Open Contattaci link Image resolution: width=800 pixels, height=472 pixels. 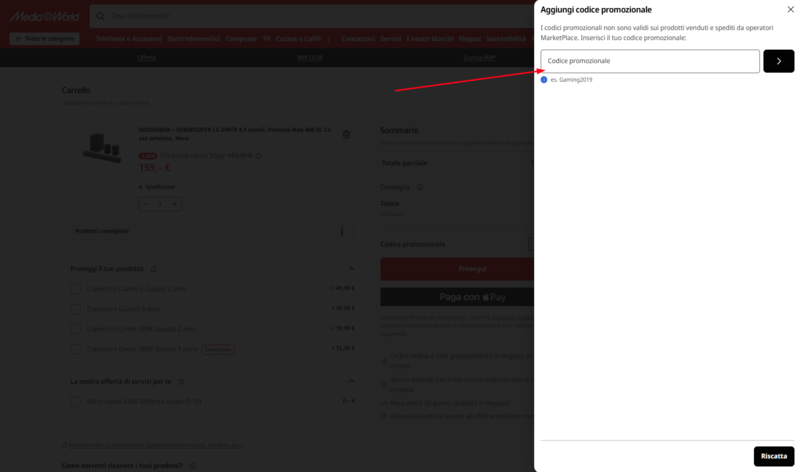click(358, 39)
